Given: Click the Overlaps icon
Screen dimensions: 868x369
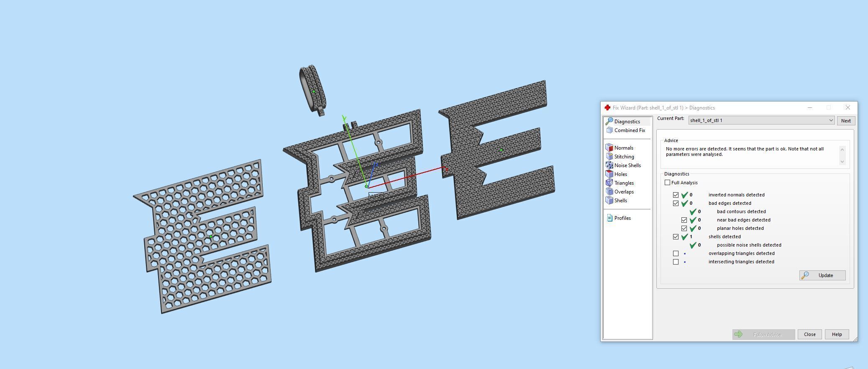Looking at the screenshot, I should click(609, 191).
